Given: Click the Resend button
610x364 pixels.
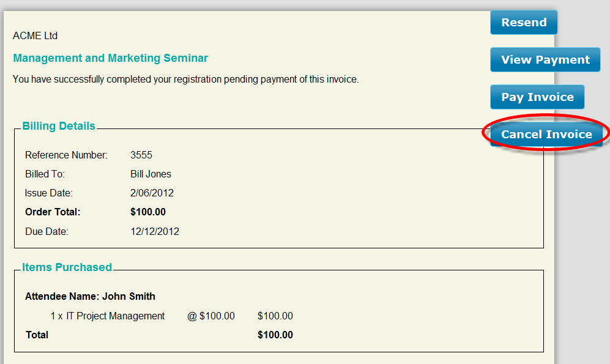Looking at the screenshot, I should [x=524, y=23].
